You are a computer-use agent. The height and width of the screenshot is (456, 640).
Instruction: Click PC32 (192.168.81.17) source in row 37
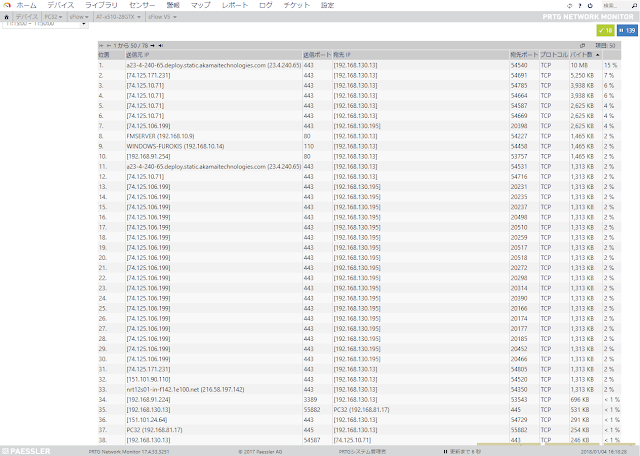(154, 430)
